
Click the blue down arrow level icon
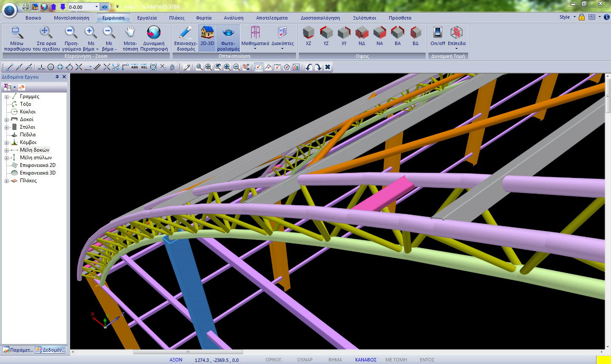[x=62, y=7]
